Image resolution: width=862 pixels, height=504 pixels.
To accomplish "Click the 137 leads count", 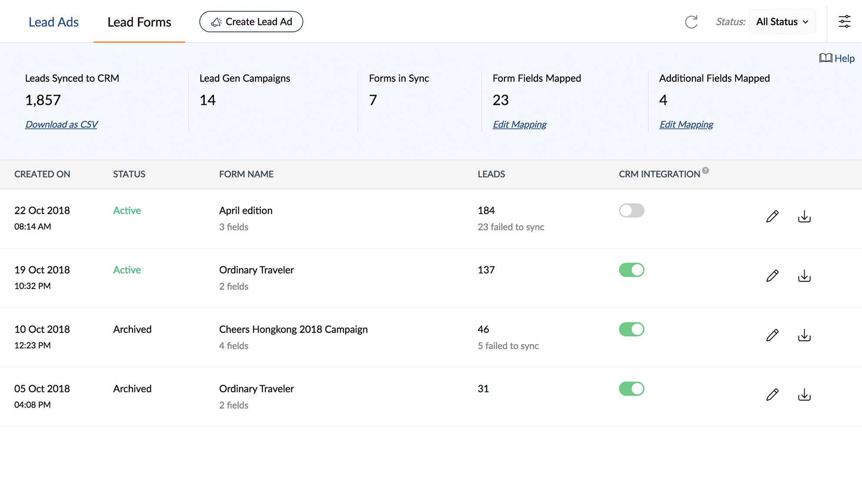I will (x=486, y=270).
